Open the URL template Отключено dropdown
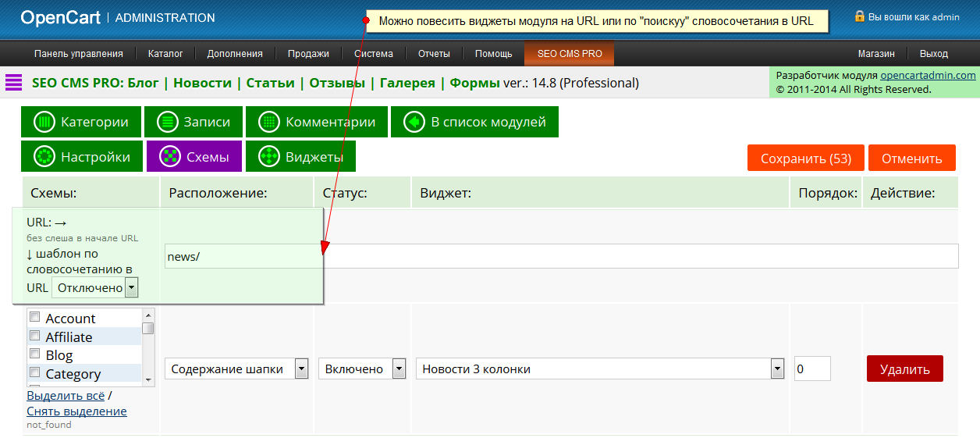The width and height of the screenshot is (980, 438). pyautogui.click(x=94, y=287)
